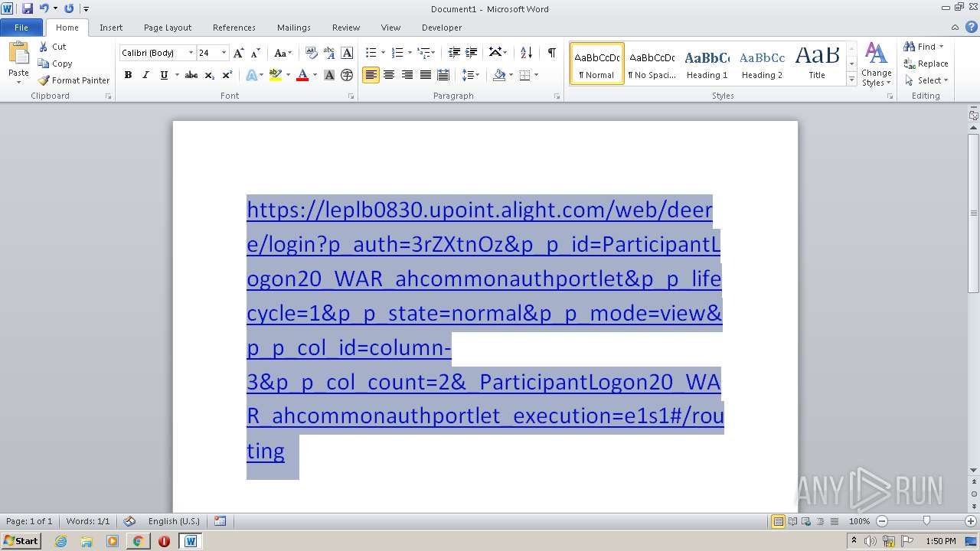Screen dimensions: 980x551
Task: Toggle Show/Hide paragraph marks
Action: [x=551, y=53]
